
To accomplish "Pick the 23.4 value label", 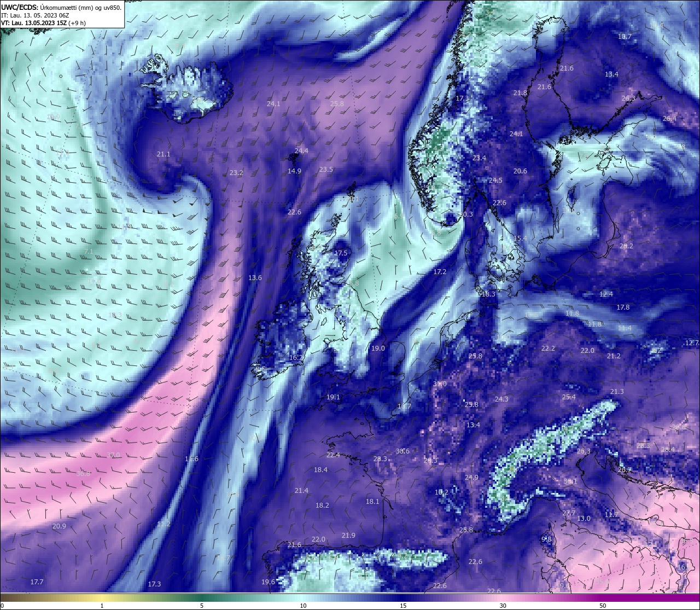I will tap(479, 158).
